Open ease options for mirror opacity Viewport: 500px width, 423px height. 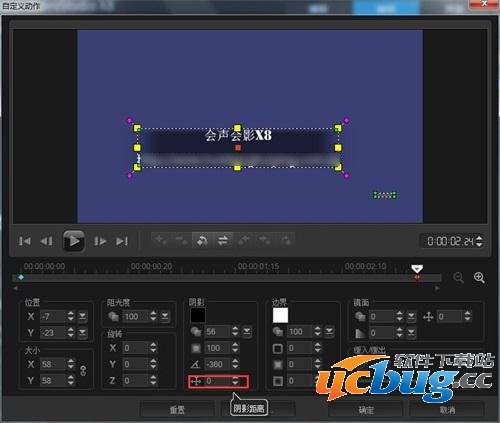coord(411,316)
